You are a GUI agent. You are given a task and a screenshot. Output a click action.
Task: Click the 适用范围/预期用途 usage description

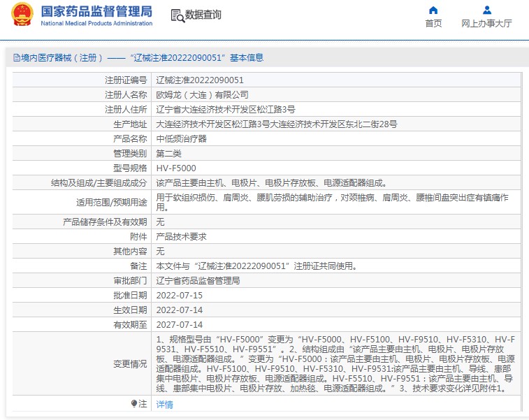coord(333,202)
